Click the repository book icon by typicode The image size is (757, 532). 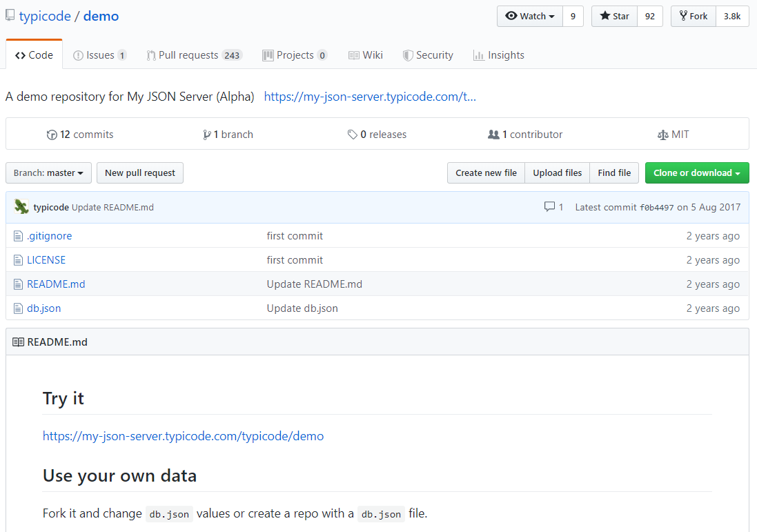[10, 15]
